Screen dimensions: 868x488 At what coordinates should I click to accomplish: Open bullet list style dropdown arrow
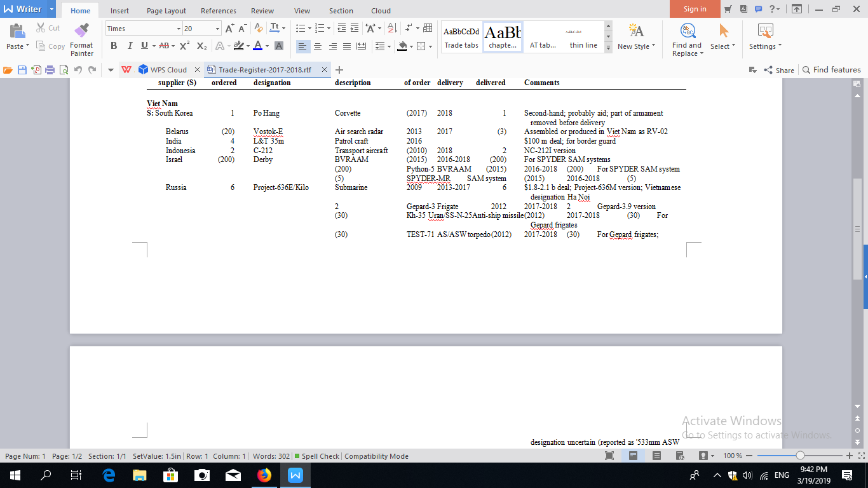pyautogui.click(x=309, y=29)
